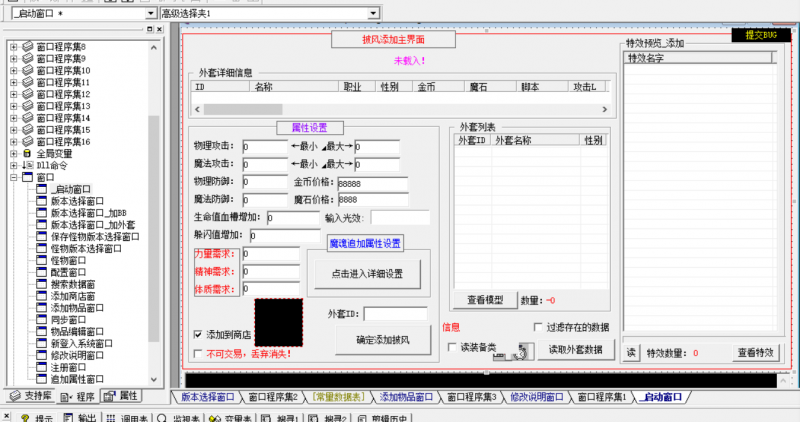Open the 添加物品窗口 editor tab
Viewport: 800px width, 422px height.
pos(406,397)
